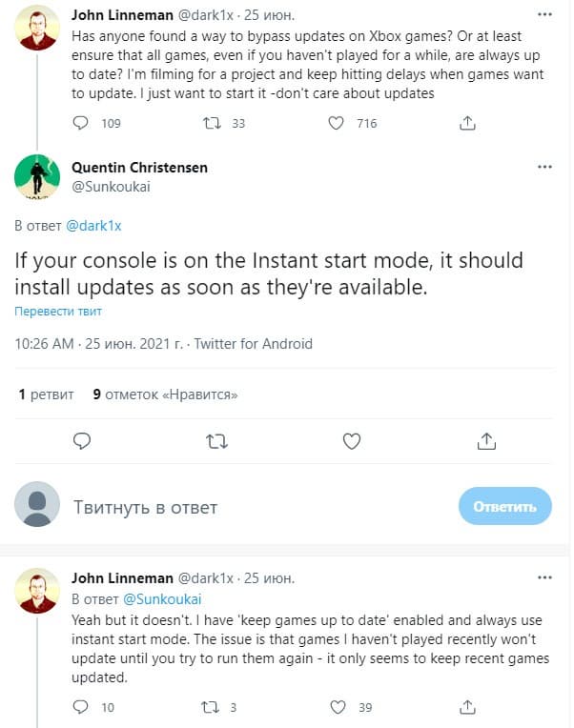View the 9 отметок «Нравится» list
Screen dimensions: 574x728
165,394
